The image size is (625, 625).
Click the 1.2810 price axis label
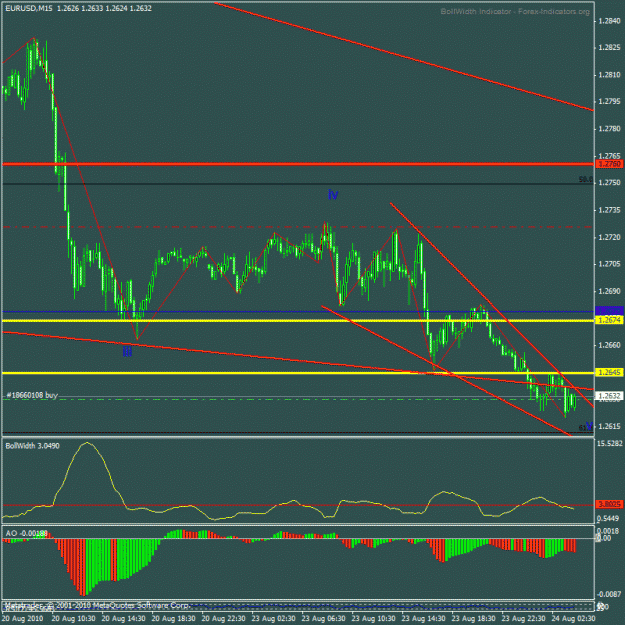609,75
